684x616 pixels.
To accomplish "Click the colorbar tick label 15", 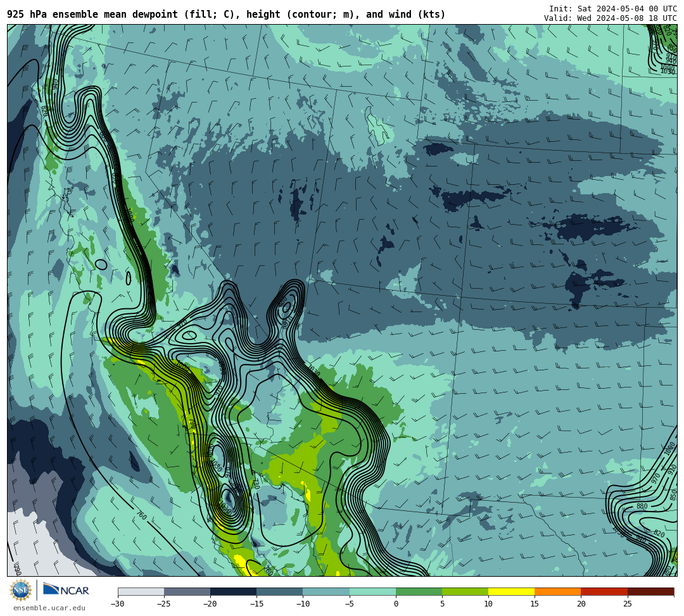I will tap(535, 604).
